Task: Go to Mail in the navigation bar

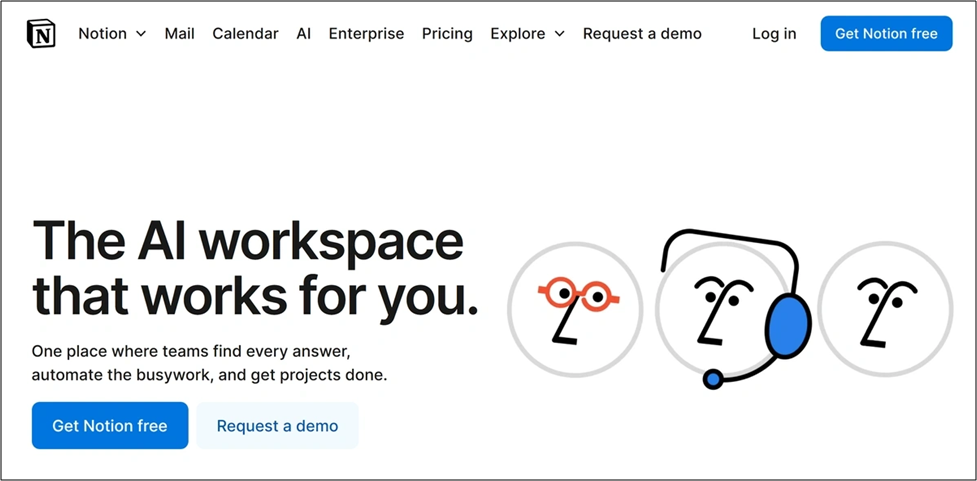Action: [x=179, y=34]
